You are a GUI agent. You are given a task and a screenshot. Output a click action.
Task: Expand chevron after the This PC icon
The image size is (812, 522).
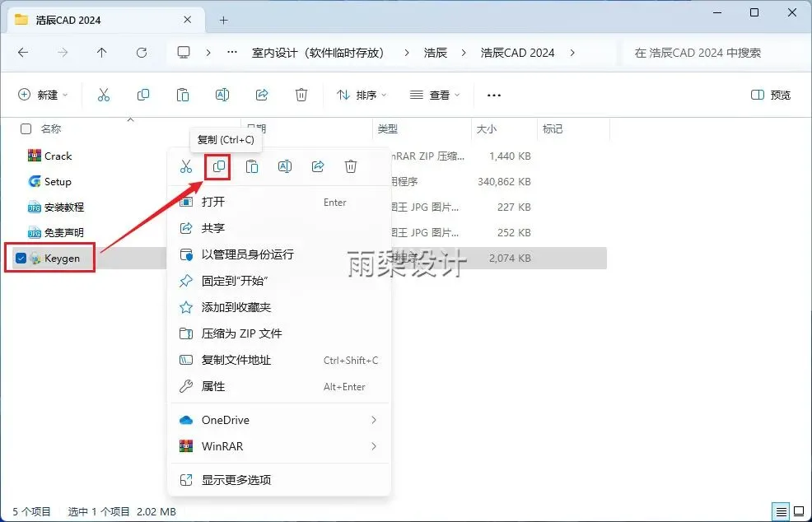click(x=208, y=53)
